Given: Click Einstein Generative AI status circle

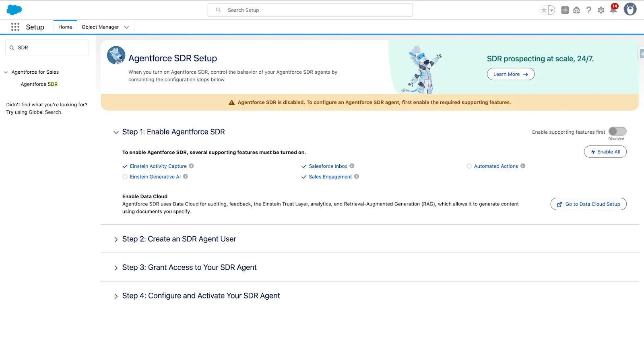Looking at the screenshot, I should point(125,177).
